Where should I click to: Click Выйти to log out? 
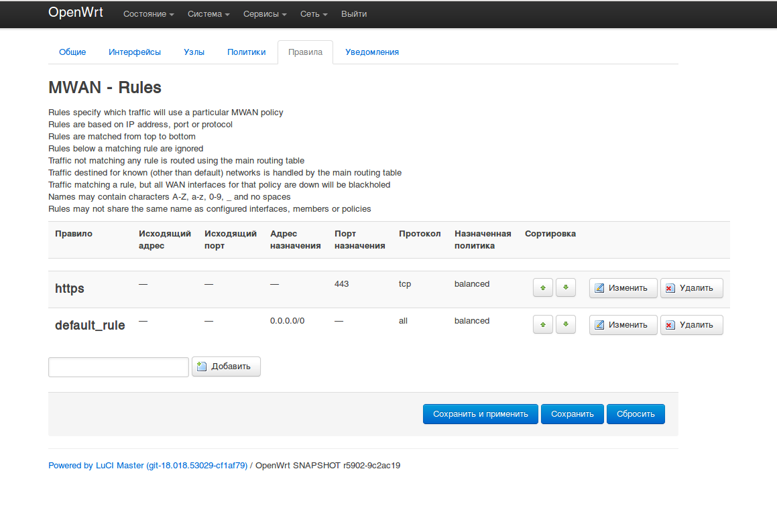coord(354,13)
